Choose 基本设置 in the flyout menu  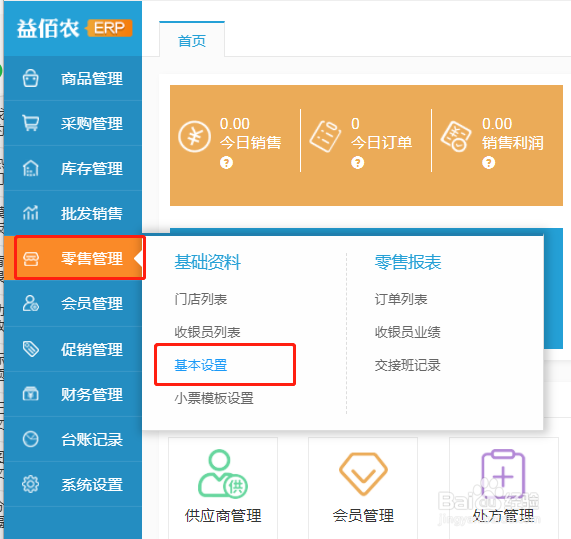(201, 365)
